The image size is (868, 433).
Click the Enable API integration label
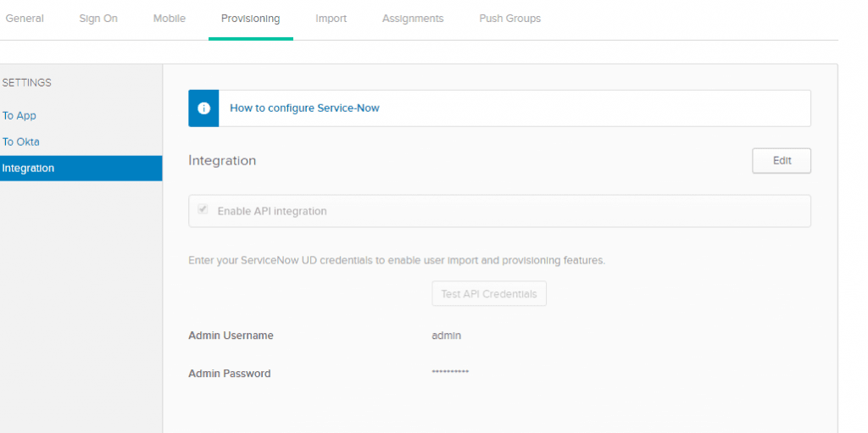272,211
